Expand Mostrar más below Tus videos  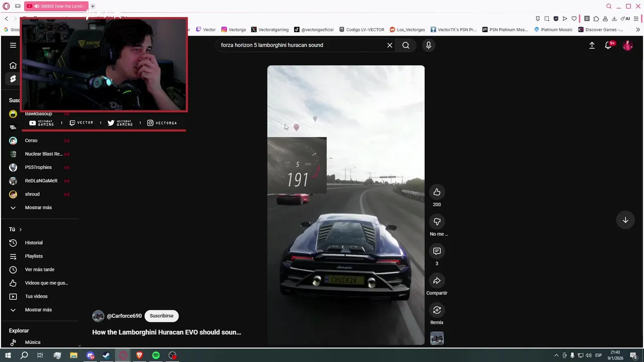pos(38,310)
